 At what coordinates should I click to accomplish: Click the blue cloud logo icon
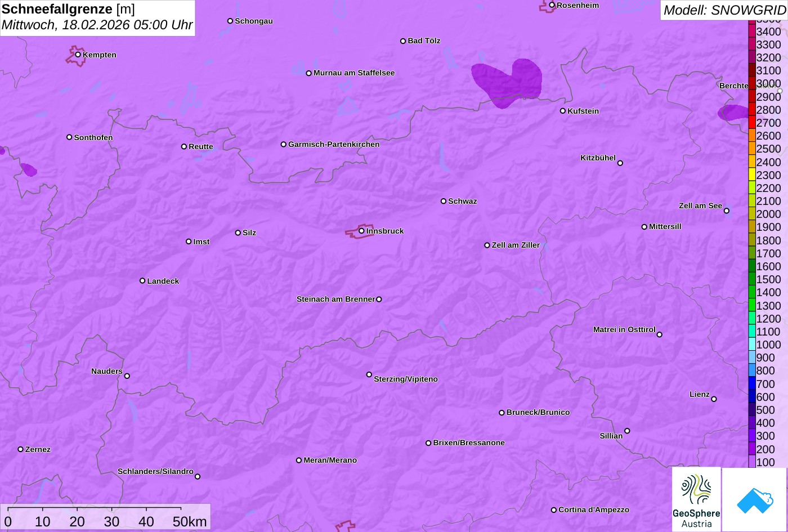click(x=755, y=499)
